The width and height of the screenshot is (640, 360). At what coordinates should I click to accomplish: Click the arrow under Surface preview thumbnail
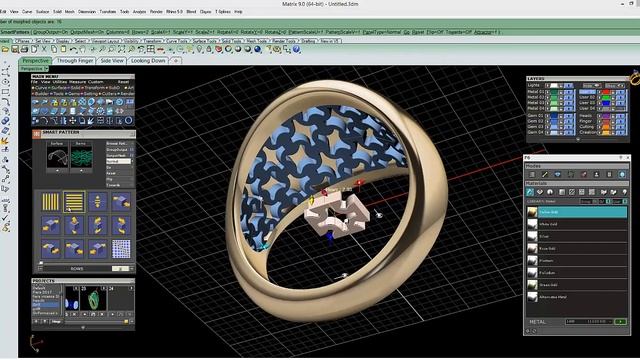click(x=57, y=170)
